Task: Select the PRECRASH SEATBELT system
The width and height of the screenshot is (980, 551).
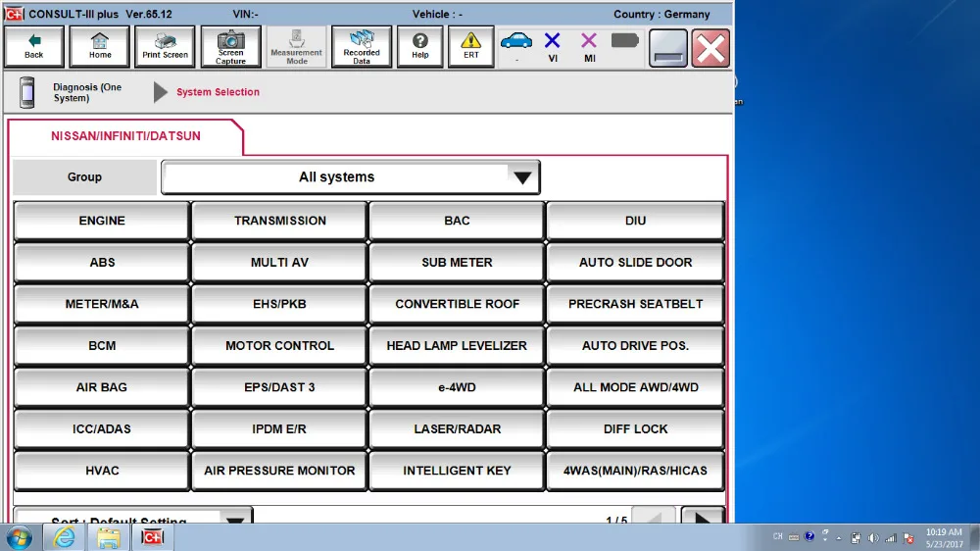Action: click(x=635, y=304)
